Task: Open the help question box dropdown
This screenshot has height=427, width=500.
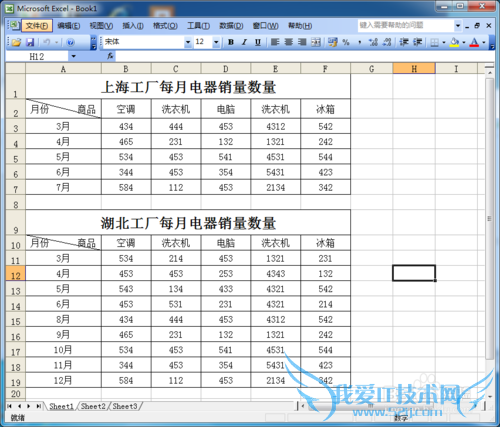Action: click(x=458, y=25)
